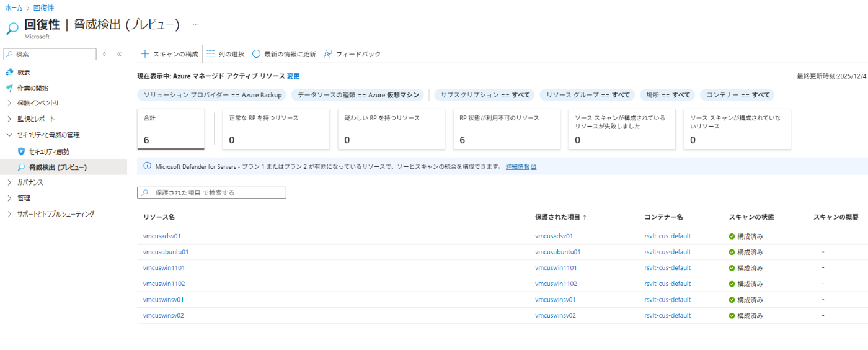The image size is (868, 350).
Task: Click the plus icon for スキャンの構成
Action: (145, 54)
